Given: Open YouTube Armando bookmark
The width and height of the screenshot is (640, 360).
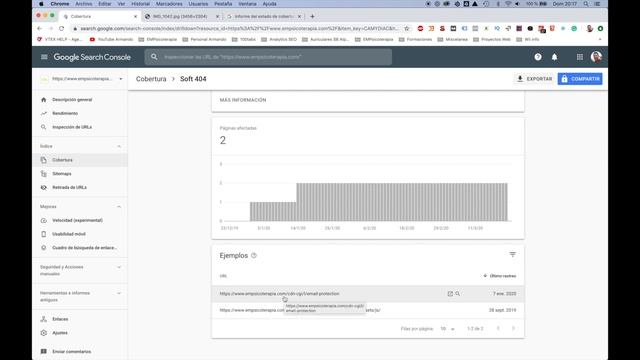Looking at the screenshot, I should (x=111, y=40).
